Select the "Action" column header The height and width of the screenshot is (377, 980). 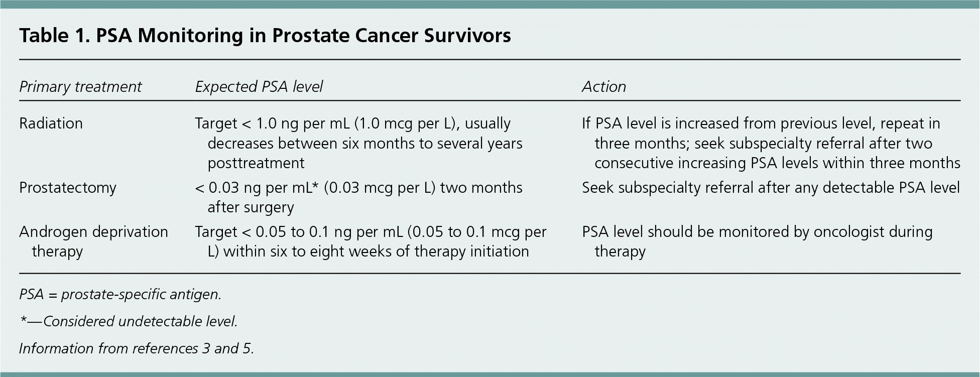point(603,87)
